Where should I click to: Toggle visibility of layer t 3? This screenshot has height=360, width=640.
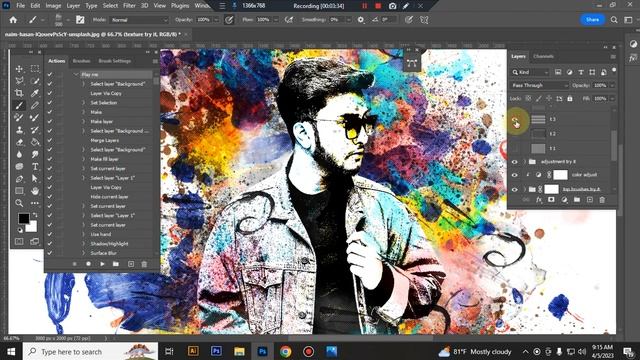(515, 119)
